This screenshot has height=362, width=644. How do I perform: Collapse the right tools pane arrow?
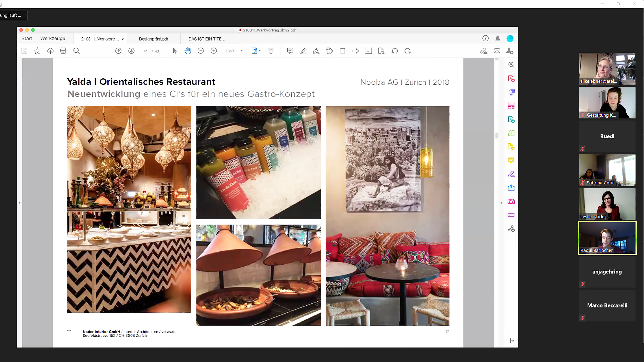[x=501, y=203]
